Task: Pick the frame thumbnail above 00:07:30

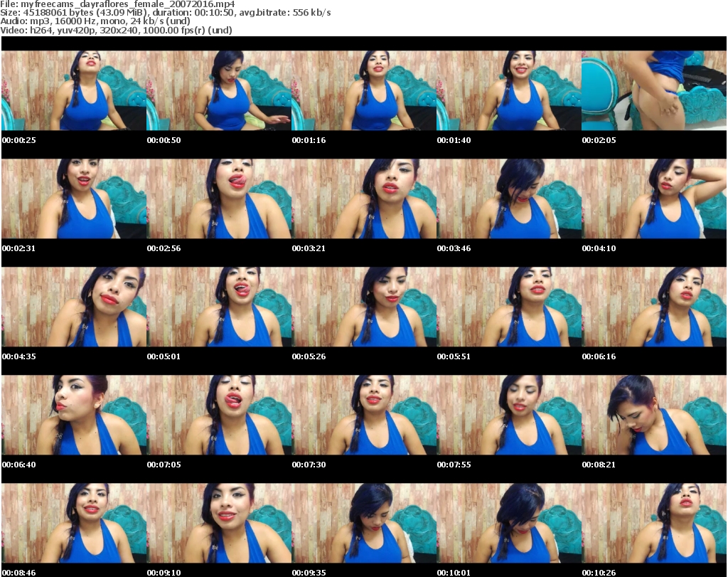Action: pos(364,415)
